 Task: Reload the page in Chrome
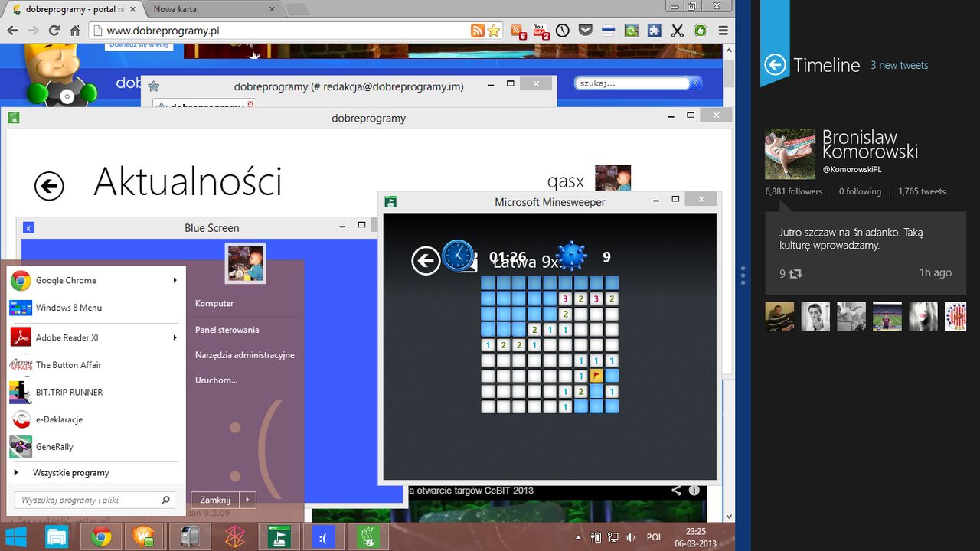[54, 31]
